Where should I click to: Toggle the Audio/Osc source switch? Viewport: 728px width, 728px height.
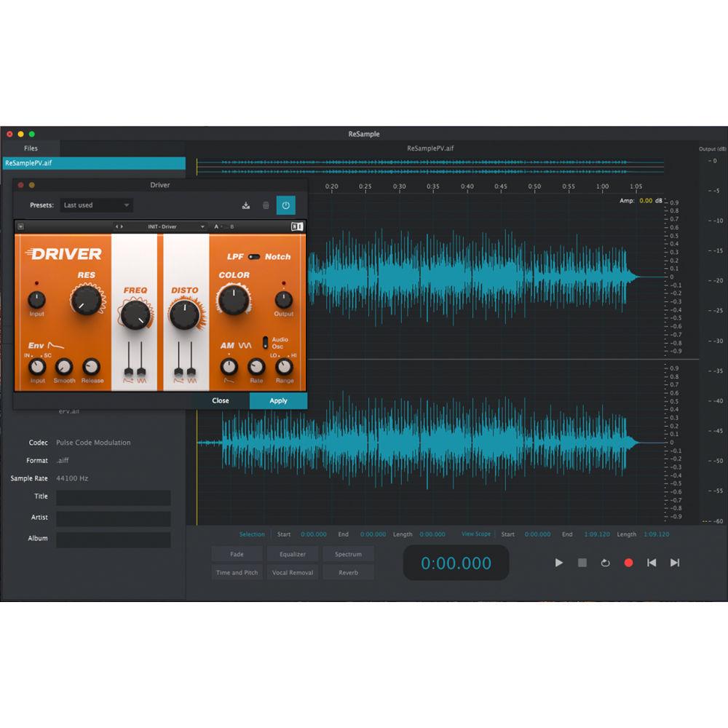266,341
